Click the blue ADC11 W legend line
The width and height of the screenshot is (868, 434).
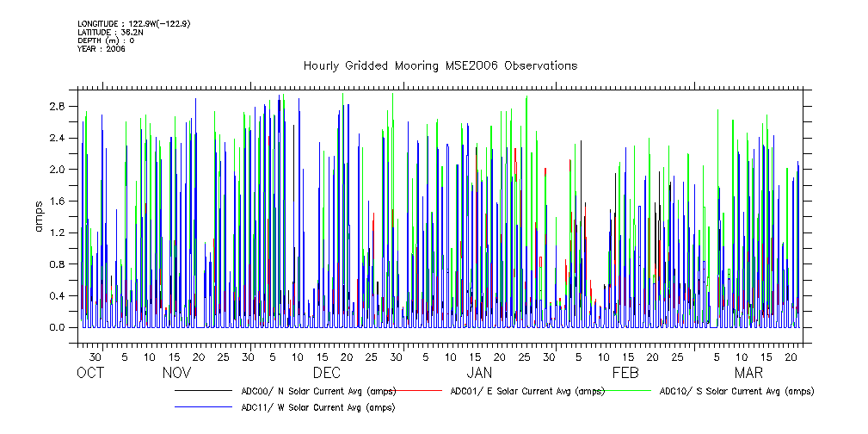[204, 407]
